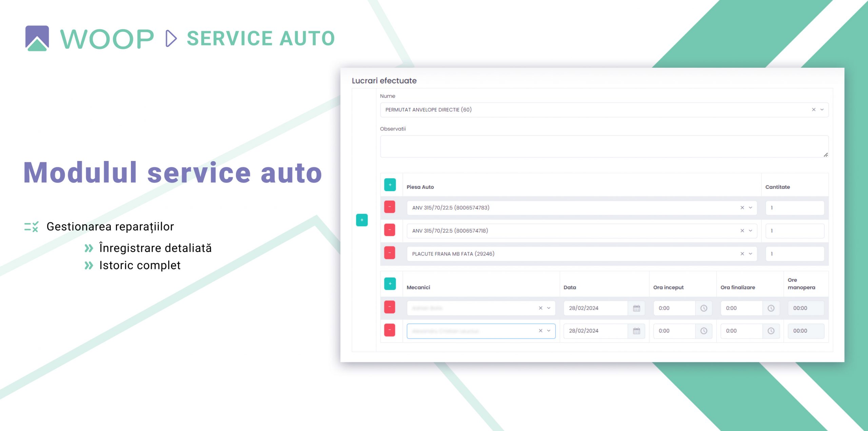
Task: Click the Piesa Auto column header
Action: tap(420, 187)
